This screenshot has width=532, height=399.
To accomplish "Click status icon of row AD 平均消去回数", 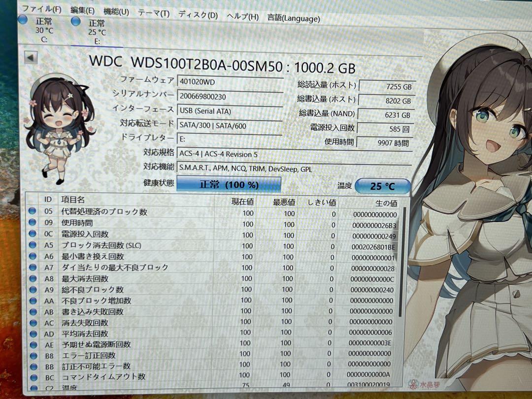I will point(33,333).
